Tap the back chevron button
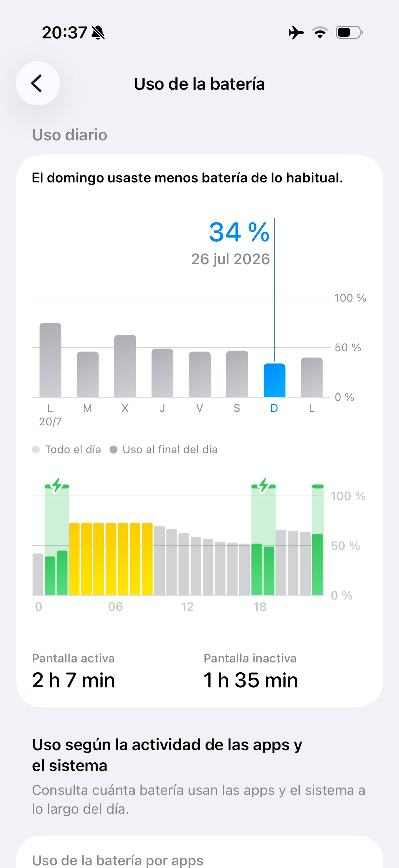Viewport: 399px width, 868px height. [x=37, y=83]
